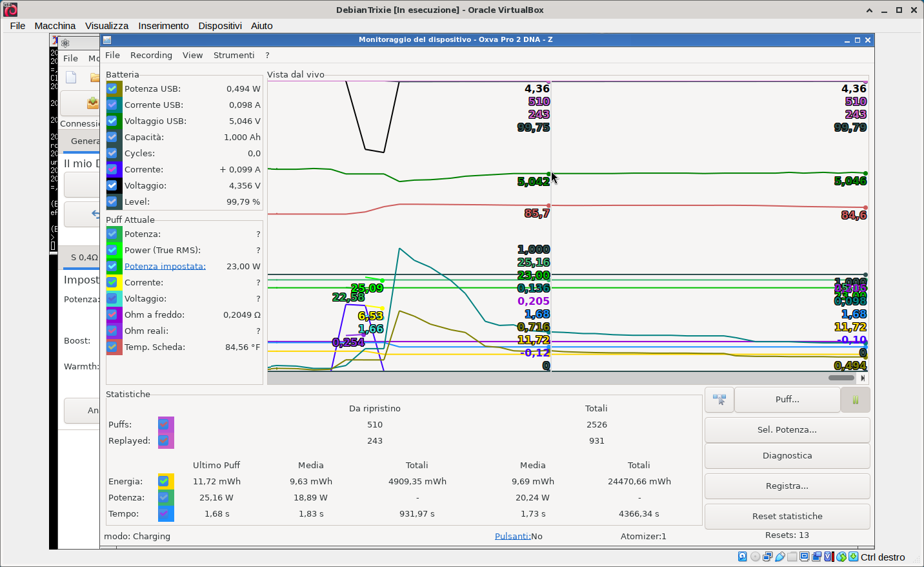Toggle the Puffs statistics checkbox

coord(164,424)
